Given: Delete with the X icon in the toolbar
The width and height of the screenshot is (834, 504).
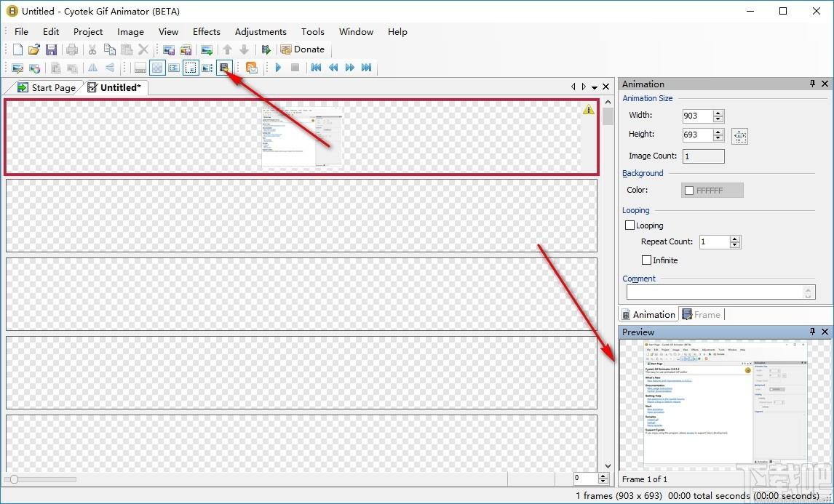Looking at the screenshot, I should 143,49.
